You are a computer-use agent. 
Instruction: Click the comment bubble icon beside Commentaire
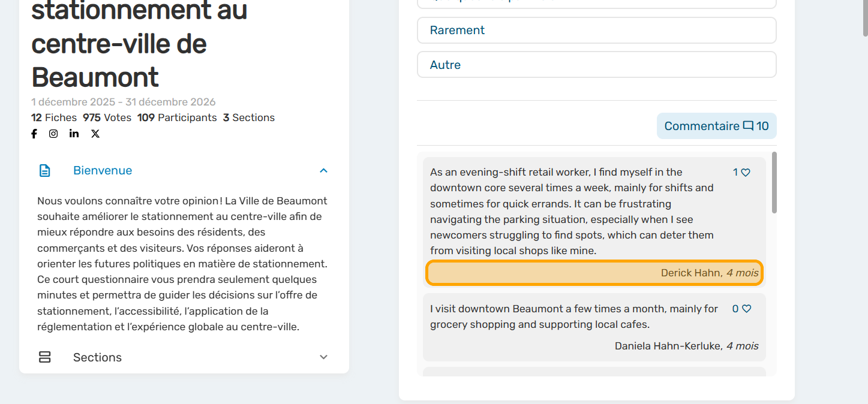(748, 126)
